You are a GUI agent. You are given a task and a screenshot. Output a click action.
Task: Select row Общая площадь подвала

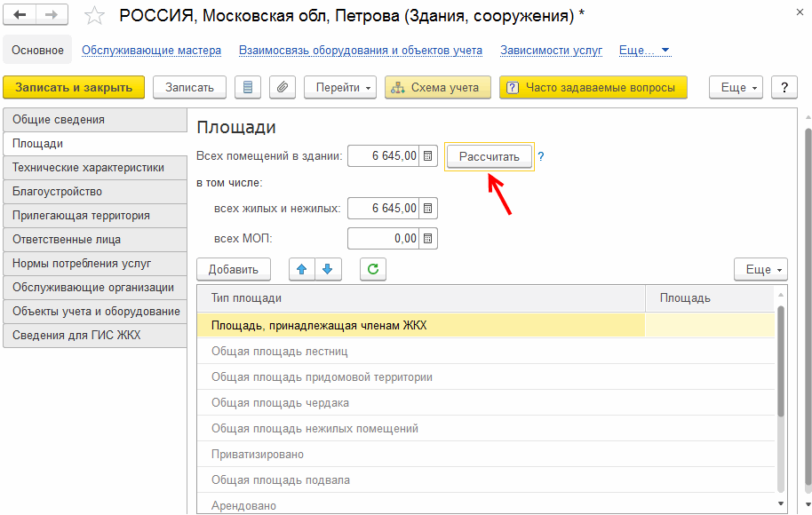[x=486, y=479]
